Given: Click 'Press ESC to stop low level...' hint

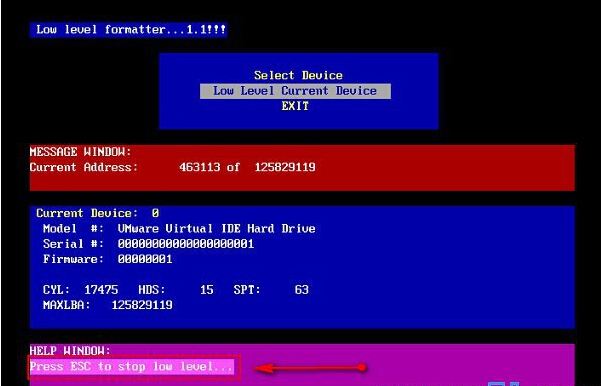Looking at the screenshot, I should point(131,367).
